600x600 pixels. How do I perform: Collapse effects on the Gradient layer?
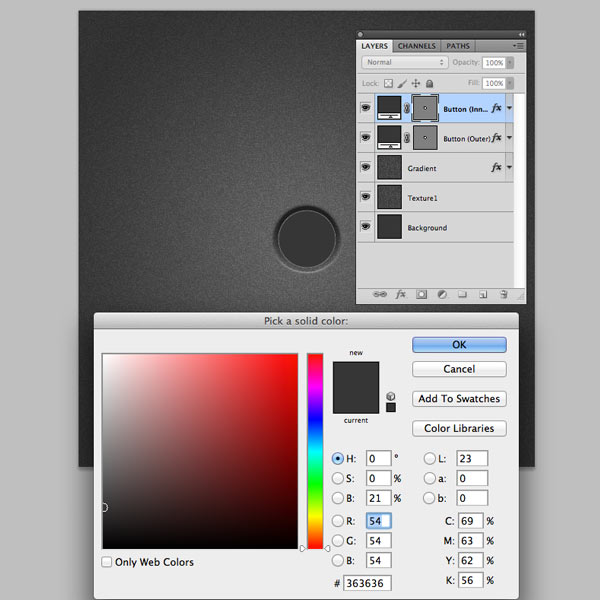[509, 167]
